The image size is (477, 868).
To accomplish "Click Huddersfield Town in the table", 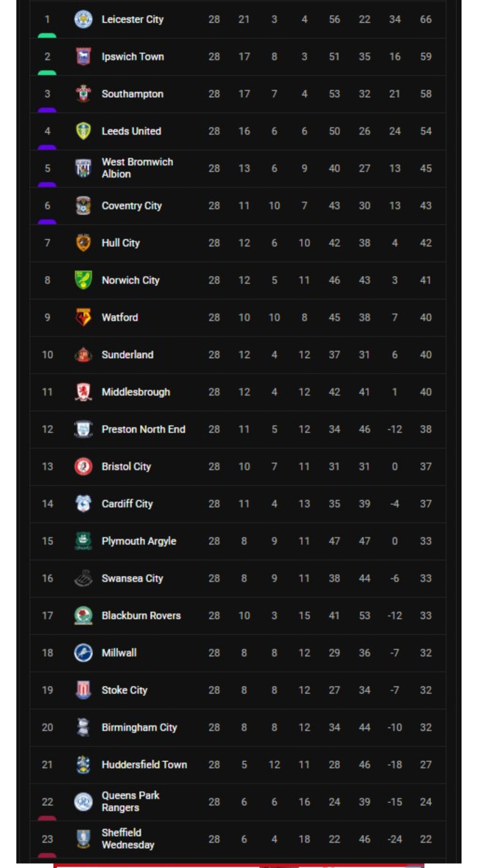I will 144,765.
